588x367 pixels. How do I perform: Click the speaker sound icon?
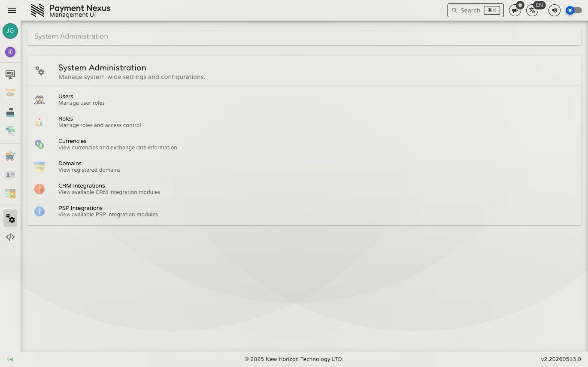click(x=555, y=10)
